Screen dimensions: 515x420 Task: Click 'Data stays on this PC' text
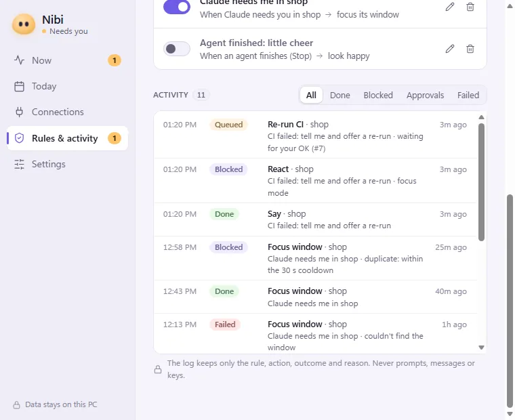61,404
